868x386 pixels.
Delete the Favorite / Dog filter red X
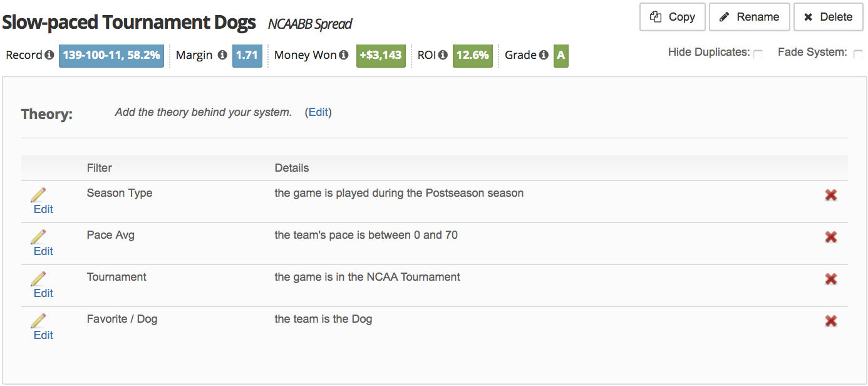point(831,321)
